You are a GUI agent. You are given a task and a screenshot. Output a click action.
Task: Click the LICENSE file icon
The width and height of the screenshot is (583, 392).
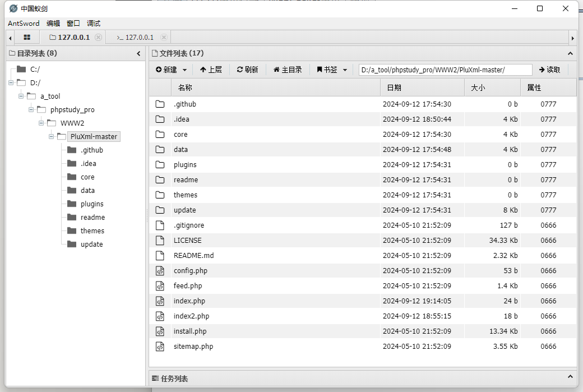[x=160, y=240]
